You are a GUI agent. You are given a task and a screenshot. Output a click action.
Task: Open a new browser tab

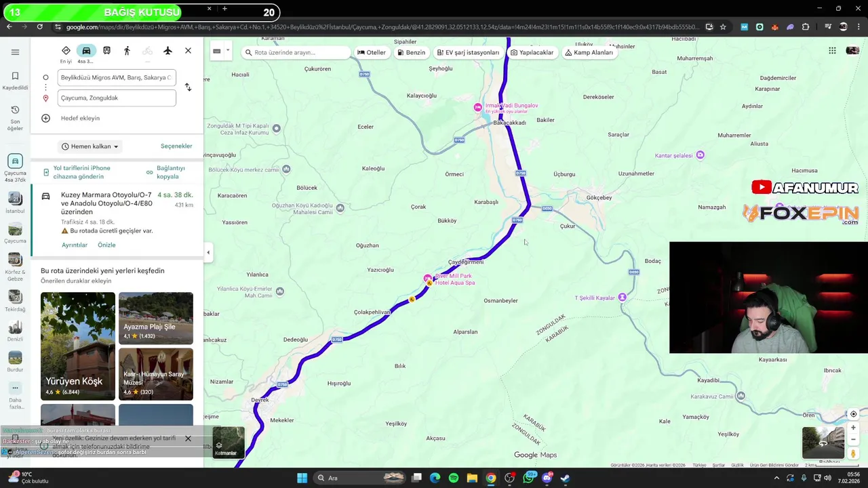[224, 9]
